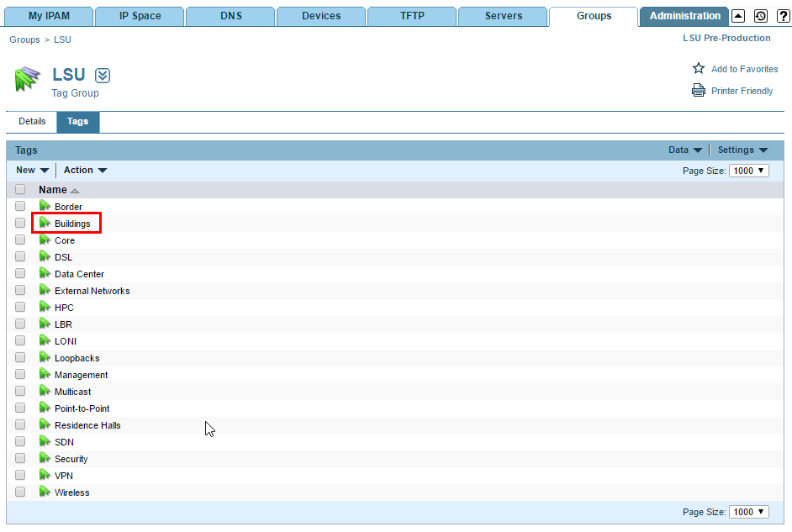Switch to the Administration tab
The width and height of the screenshot is (792, 532).
click(x=685, y=16)
